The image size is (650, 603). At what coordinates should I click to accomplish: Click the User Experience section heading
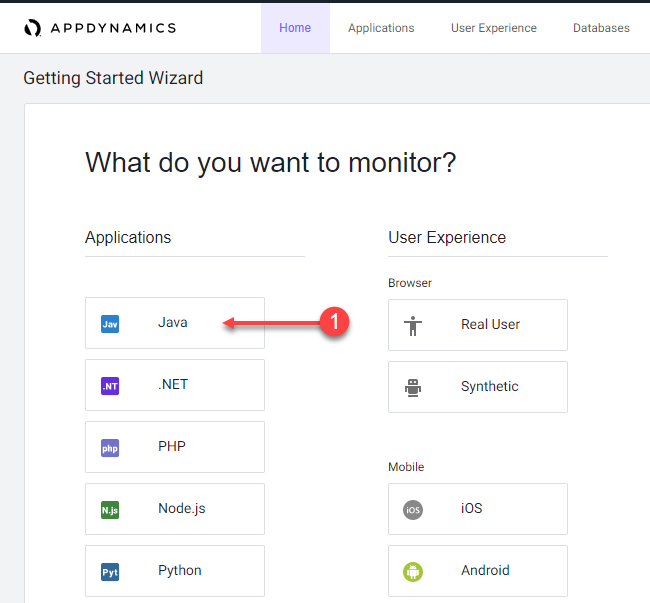[x=447, y=237]
